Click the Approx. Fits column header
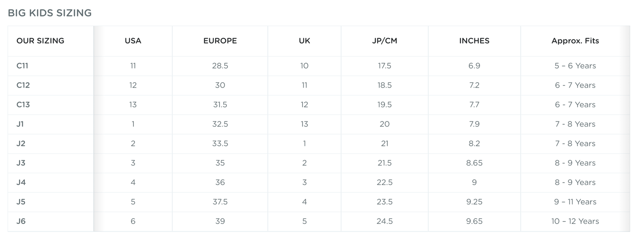The image size is (644, 245). click(575, 41)
